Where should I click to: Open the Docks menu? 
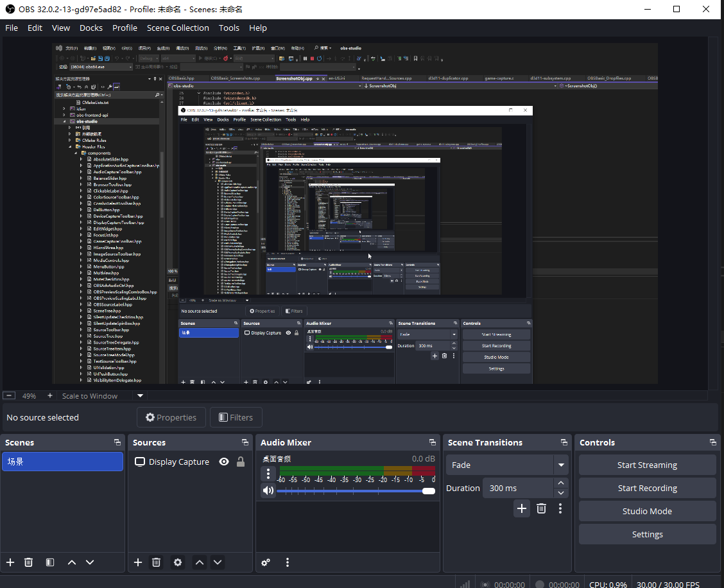91,28
